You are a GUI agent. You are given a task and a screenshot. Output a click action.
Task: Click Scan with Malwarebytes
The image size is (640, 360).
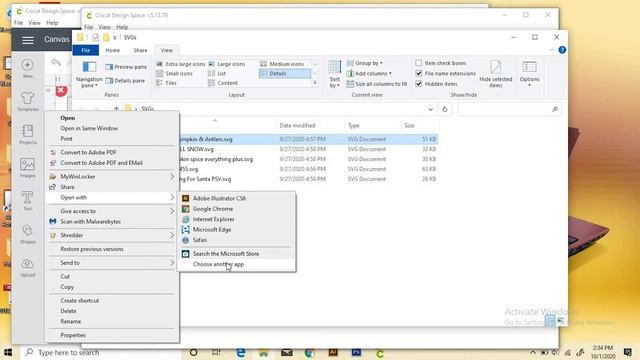111,222
